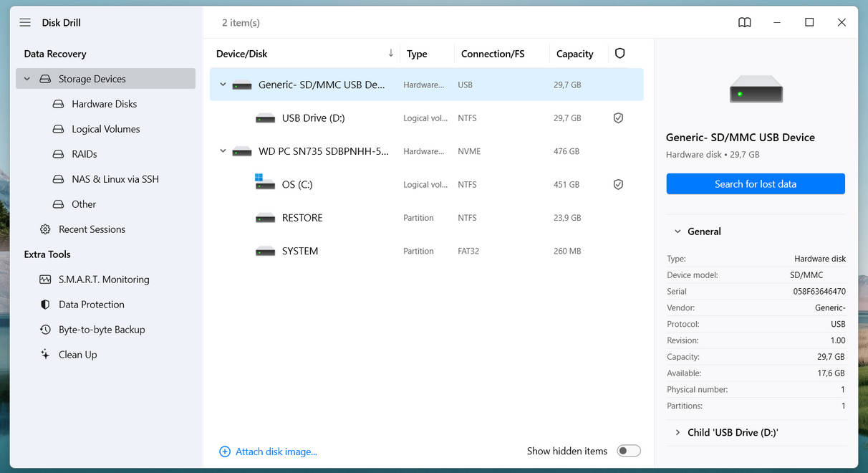Click large drive image in details panel
This screenshot has width=868, height=473.
click(x=756, y=89)
